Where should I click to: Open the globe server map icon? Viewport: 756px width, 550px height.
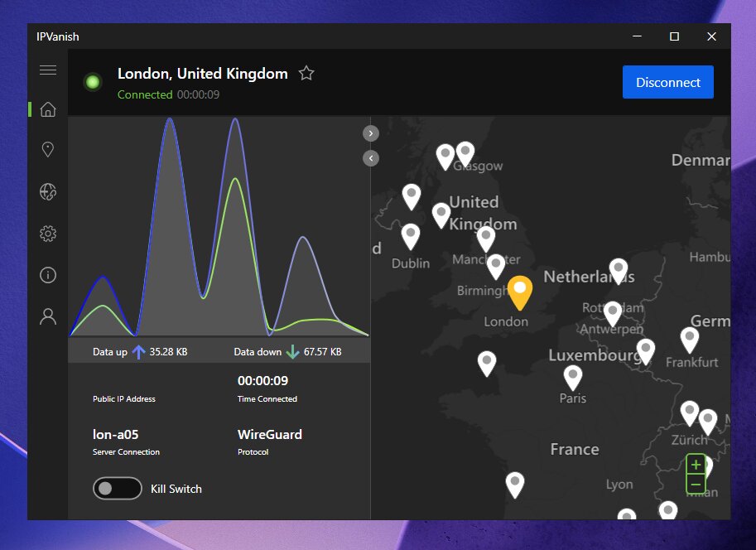[x=47, y=191]
